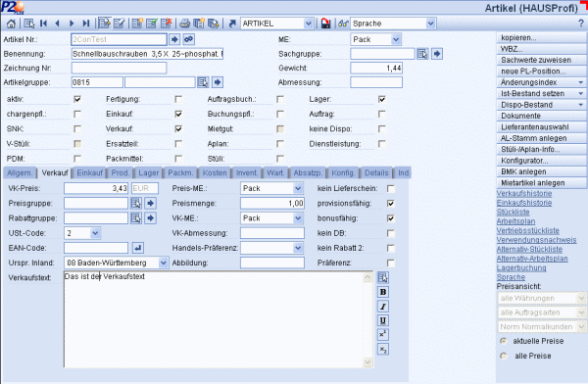
Task: Click the superscript button beside Verkaufstext
Action: click(x=383, y=334)
